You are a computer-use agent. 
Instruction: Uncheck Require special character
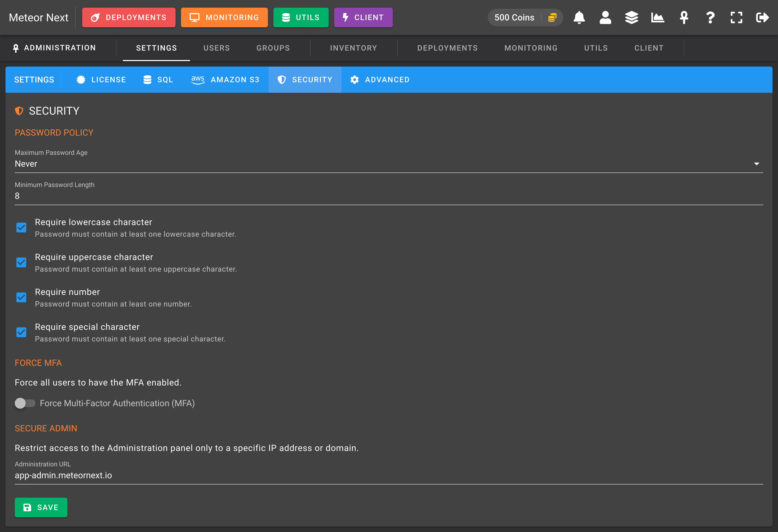pyautogui.click(x=21, y=332)
